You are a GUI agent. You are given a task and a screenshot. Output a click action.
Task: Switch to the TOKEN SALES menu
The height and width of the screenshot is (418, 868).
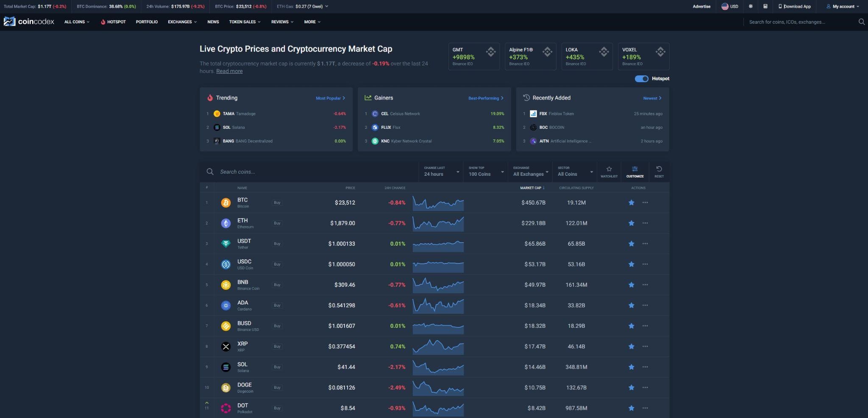tap(242, 22)
